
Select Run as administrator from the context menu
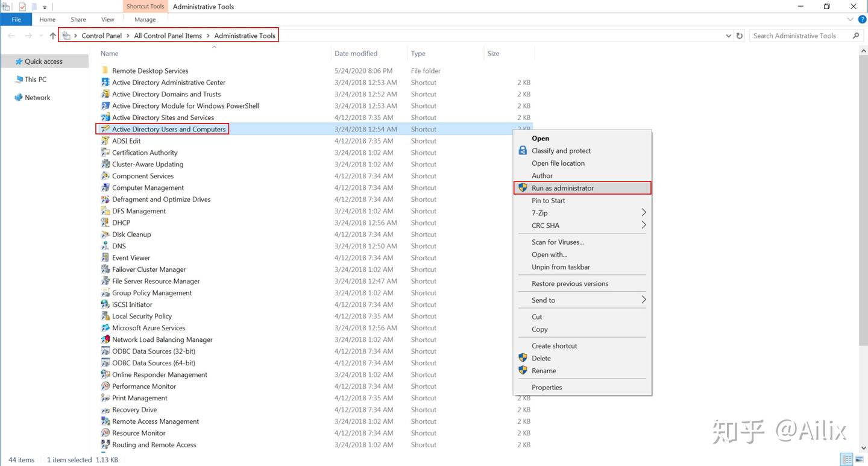pos(562,187)
